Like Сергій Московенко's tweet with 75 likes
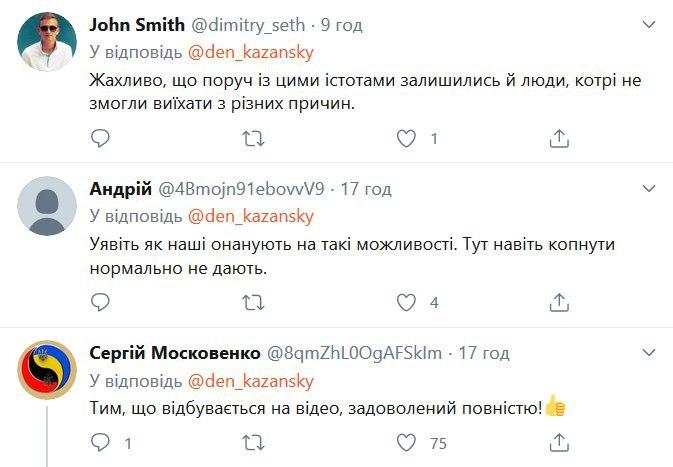The image size is (673, 467). [405, 441]
